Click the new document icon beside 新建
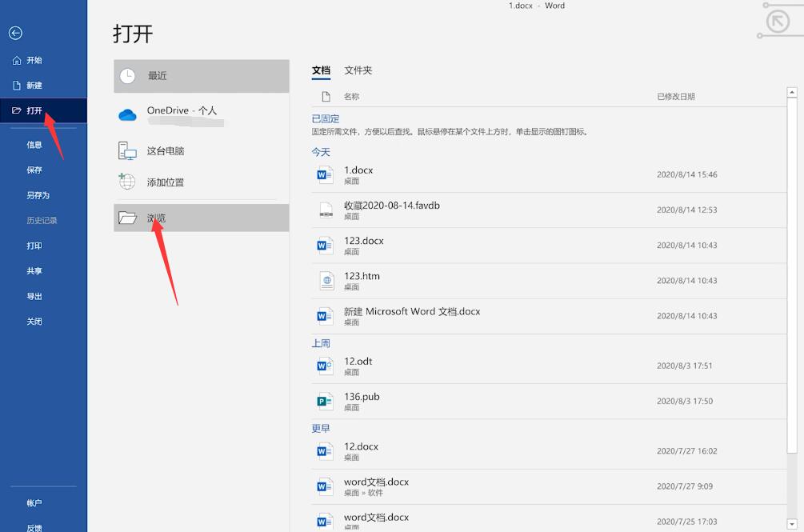Image resolution: width=804 pixels, height=532 pixels. tap(17, 85)
